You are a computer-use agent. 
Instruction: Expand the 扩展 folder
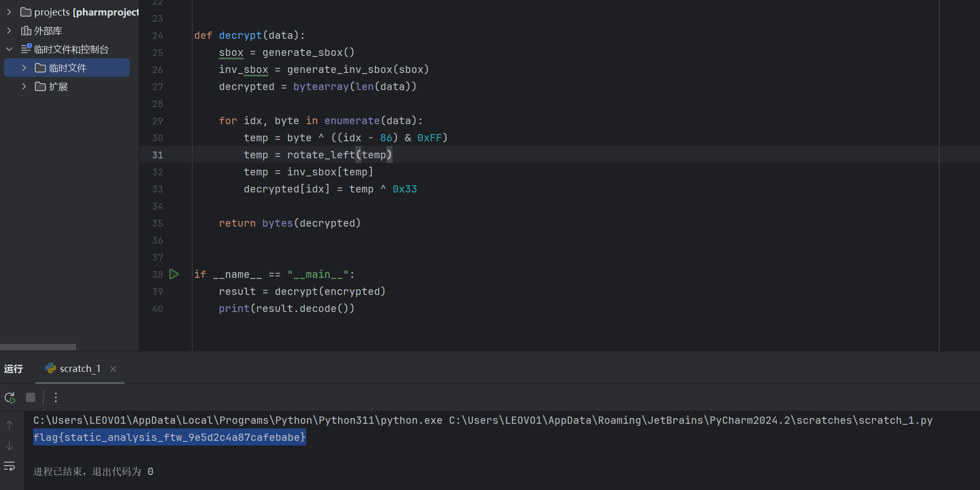(x=24, y=86)
